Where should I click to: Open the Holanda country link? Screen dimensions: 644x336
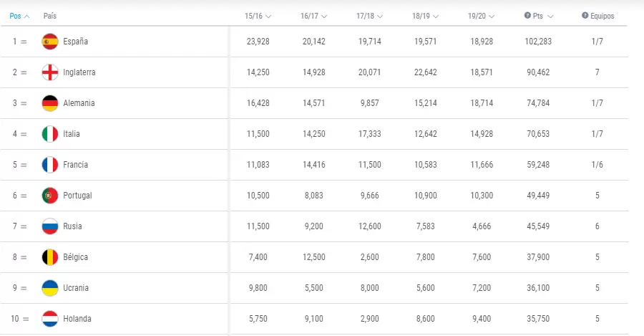point(77,319)
